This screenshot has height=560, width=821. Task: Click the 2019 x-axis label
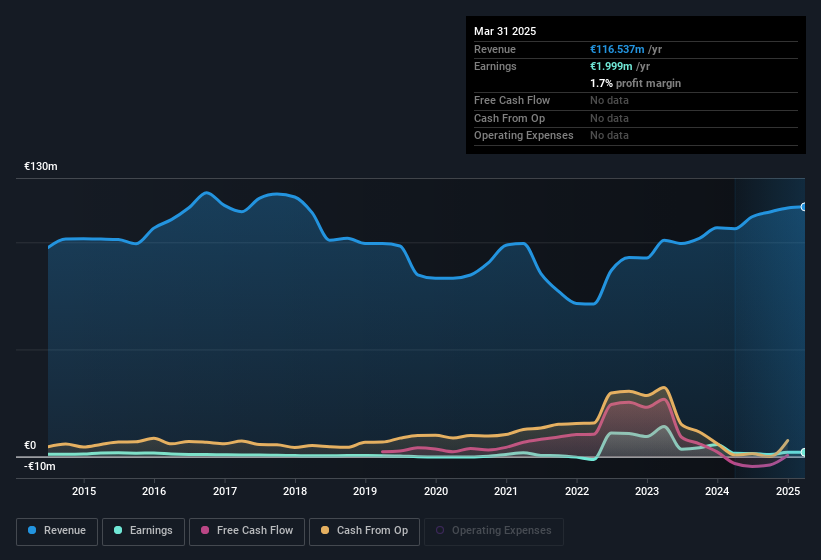(365, 491)
